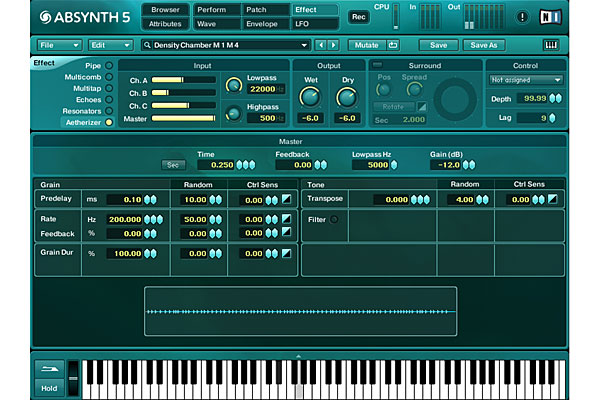Click the mutate history loop icon

[393, 45]
